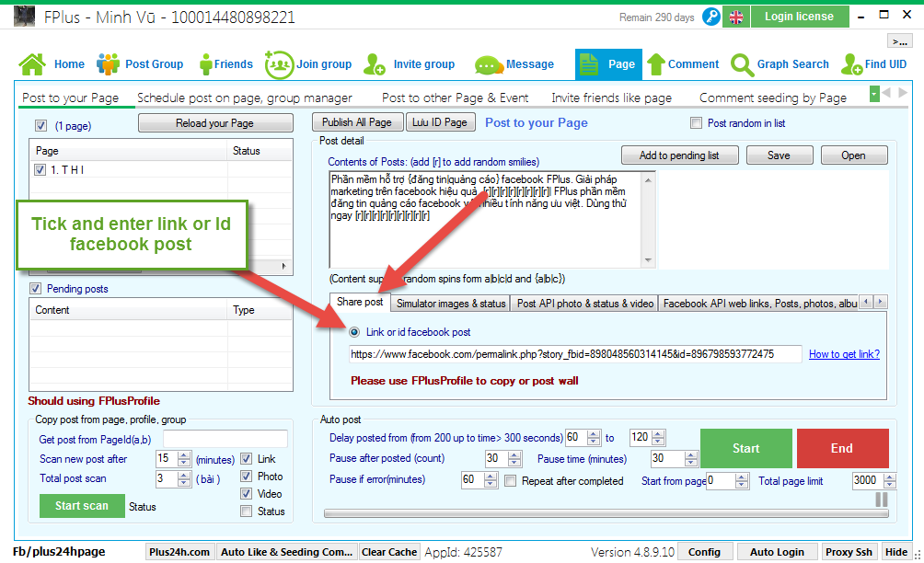924x563 pixels.
Task: Select 'Simulator images & status' tab
Action: click(x=451, y=304)
